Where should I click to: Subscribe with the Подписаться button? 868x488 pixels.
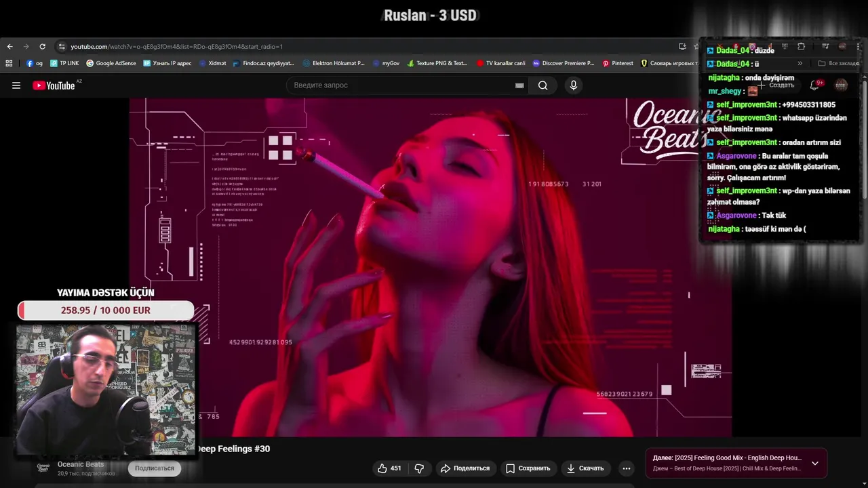pos(155,468)
